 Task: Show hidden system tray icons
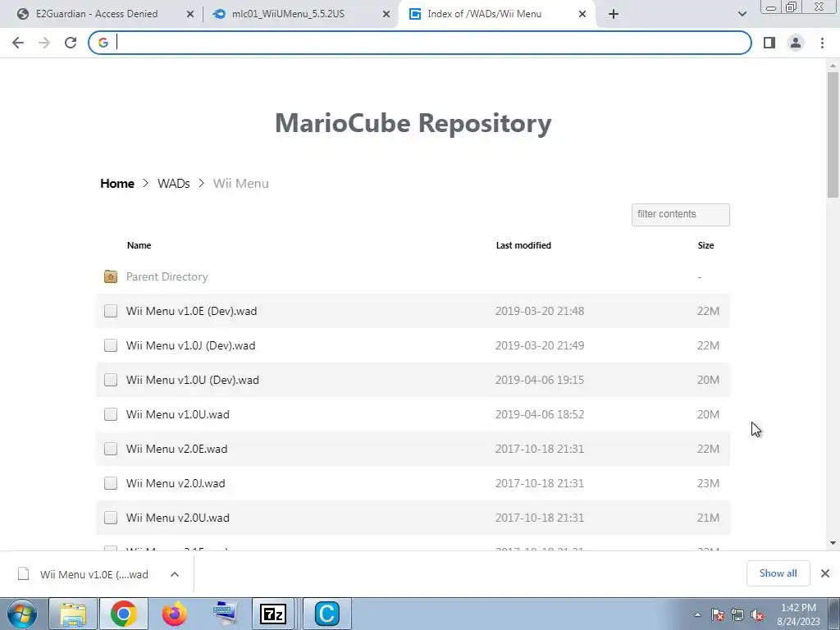pyautogui.click(x=697, y=615)
